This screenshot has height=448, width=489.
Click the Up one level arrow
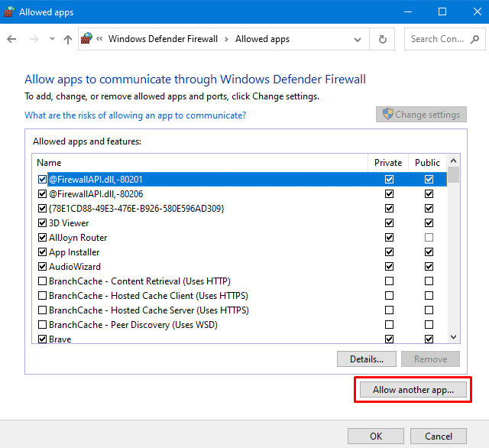(x=67, y=39)
